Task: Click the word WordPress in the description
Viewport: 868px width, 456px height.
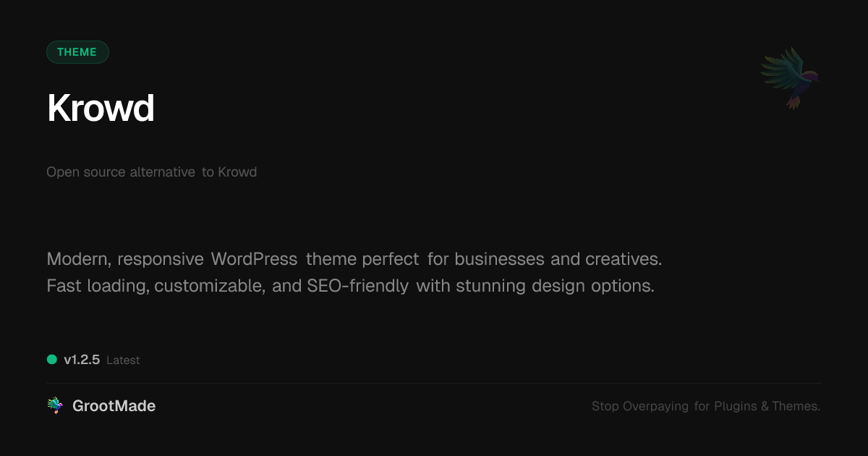Action: click(254, 259)
